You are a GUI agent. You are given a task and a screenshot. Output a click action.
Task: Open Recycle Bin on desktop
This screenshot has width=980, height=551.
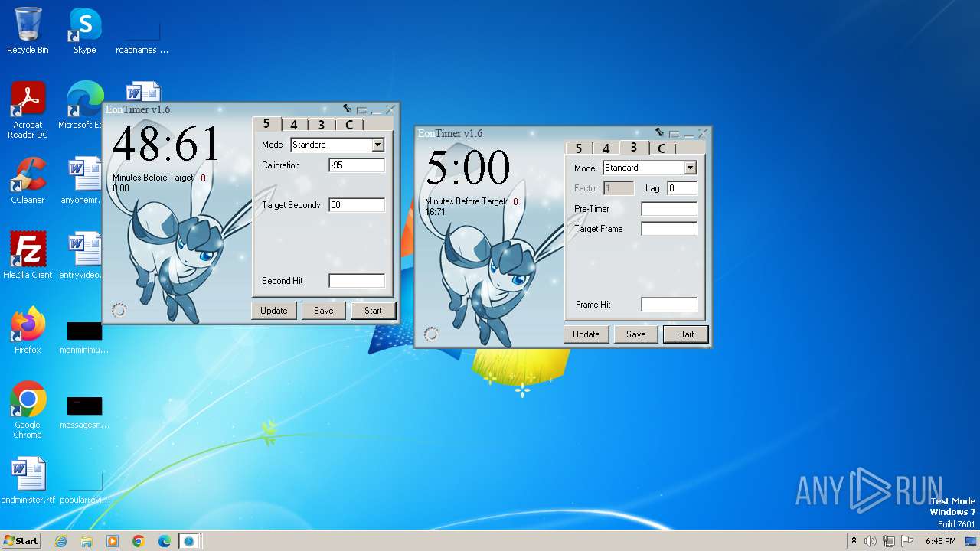28,31
